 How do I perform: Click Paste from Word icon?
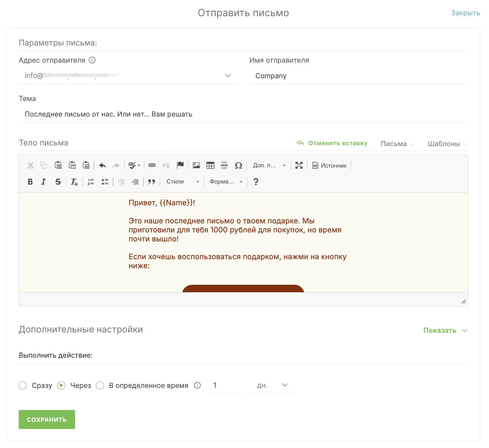click(x=86, y=165)
